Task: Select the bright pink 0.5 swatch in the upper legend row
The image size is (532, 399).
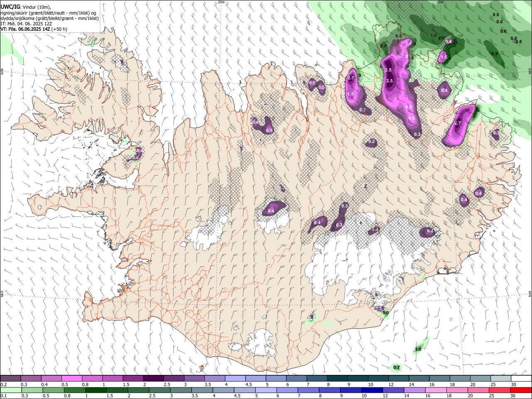Action: [71, 379]
